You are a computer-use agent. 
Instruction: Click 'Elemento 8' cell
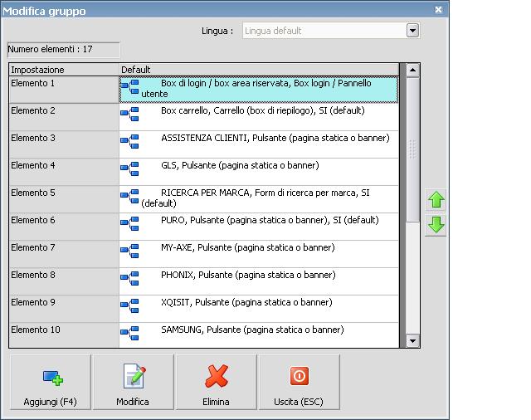point(64,282)
